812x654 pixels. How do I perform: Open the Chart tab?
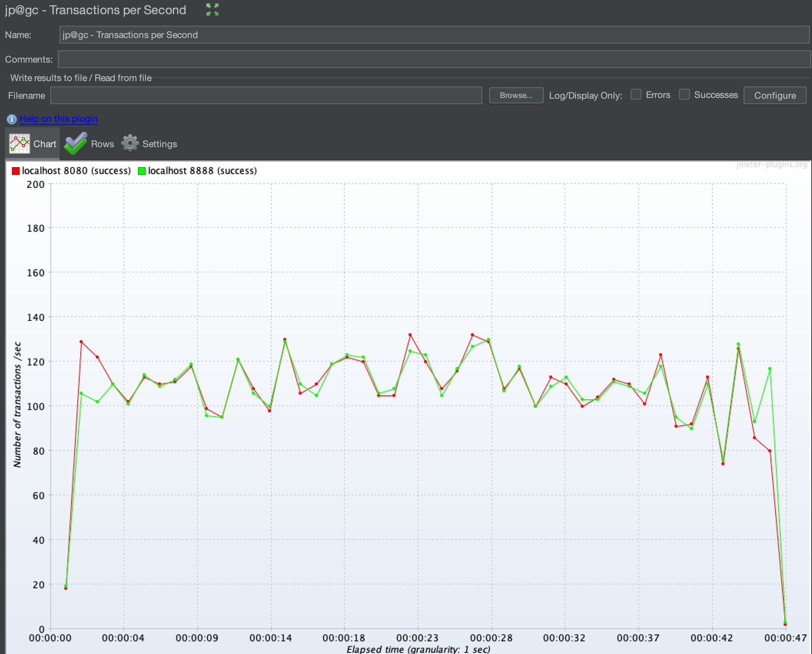[45, 144]
